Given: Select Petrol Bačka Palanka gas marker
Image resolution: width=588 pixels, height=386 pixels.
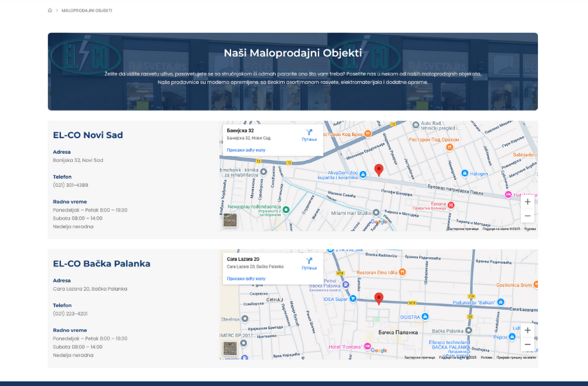Looking at the screenshot, I should [x=346, y=284].
